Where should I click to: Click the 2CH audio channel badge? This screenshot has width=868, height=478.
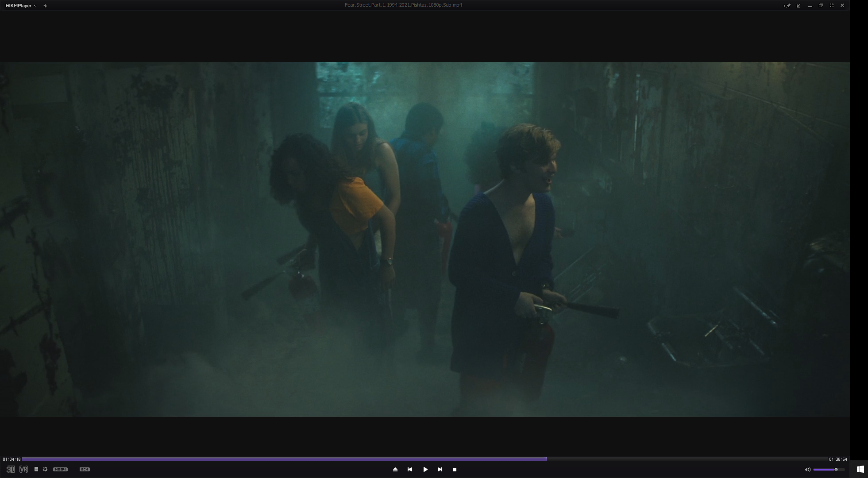pos(85,469)
